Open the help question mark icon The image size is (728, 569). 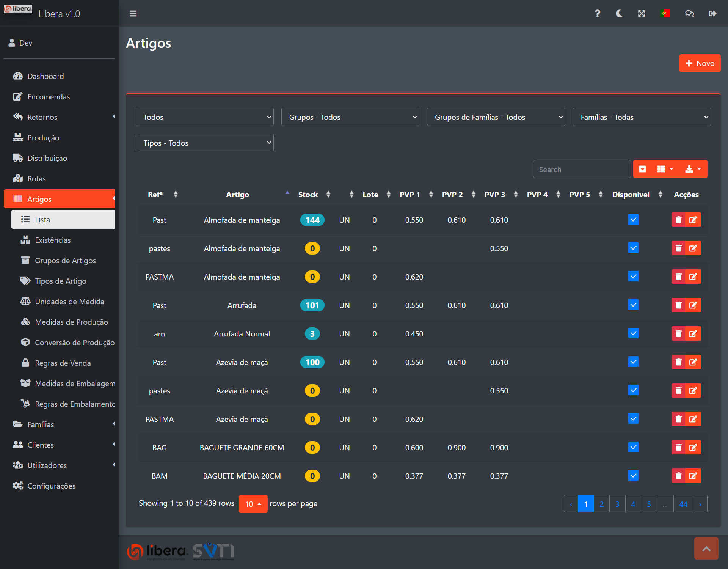click(x=597, y=14)
